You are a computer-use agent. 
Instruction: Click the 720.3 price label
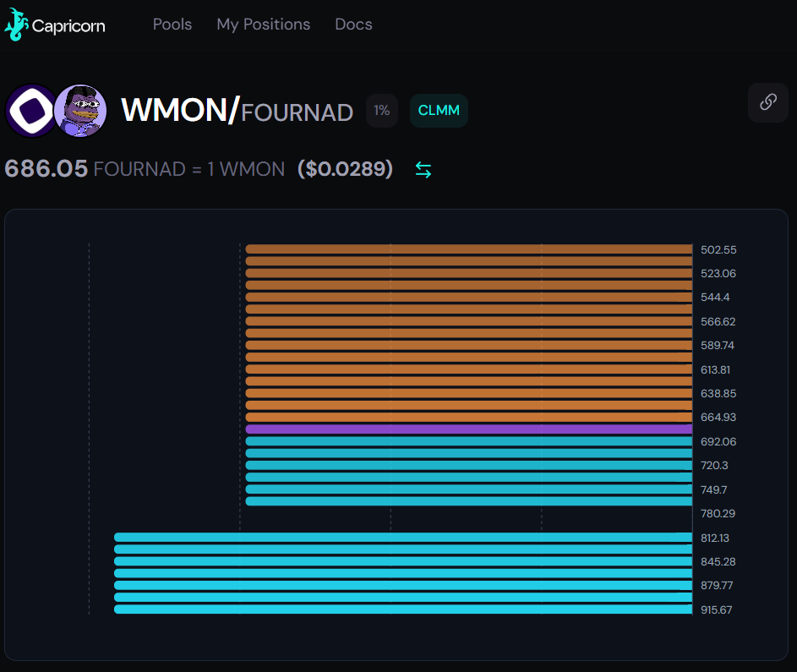(714, 465)
